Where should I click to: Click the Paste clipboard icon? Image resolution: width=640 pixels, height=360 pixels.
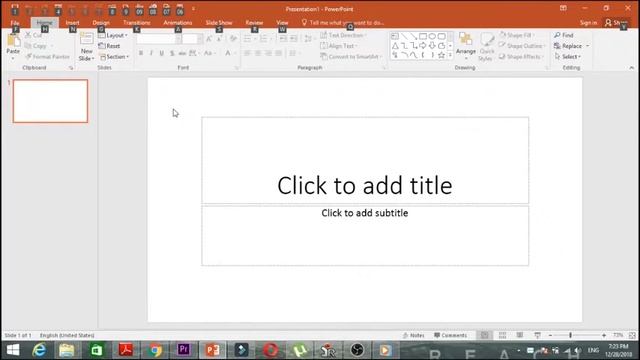13,41
